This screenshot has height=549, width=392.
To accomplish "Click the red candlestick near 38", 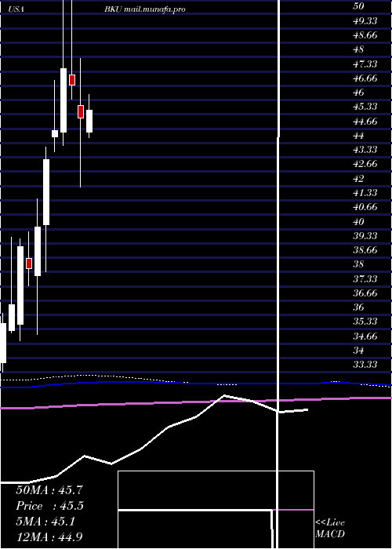I will [29, 264].
